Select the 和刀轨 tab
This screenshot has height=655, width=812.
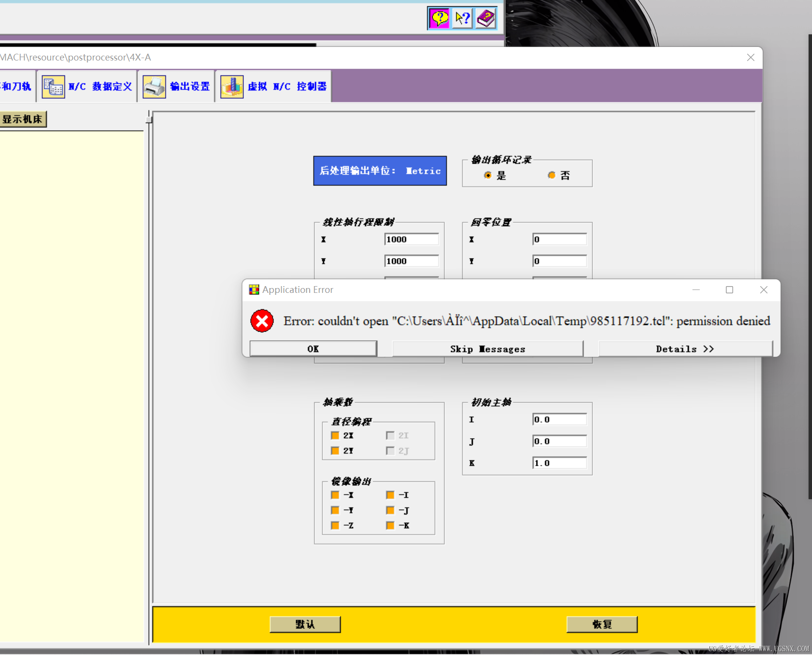pyautogui.click(x=17, y=87)
